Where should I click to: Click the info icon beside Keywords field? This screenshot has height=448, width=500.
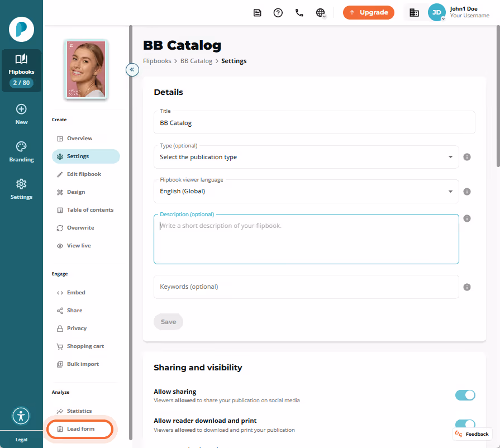pyautogui.click(x=467, y=287)
